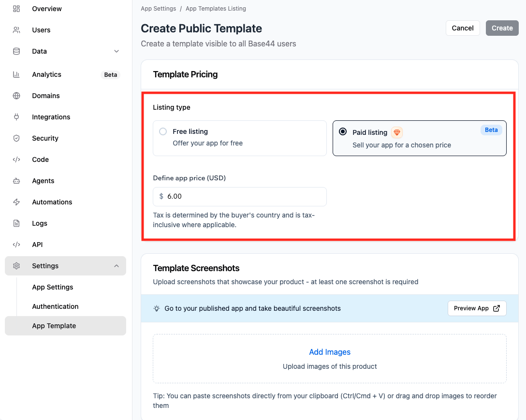Expand the Data section chevron
This screenshot has height=420, width=526.
pos(117,51)
